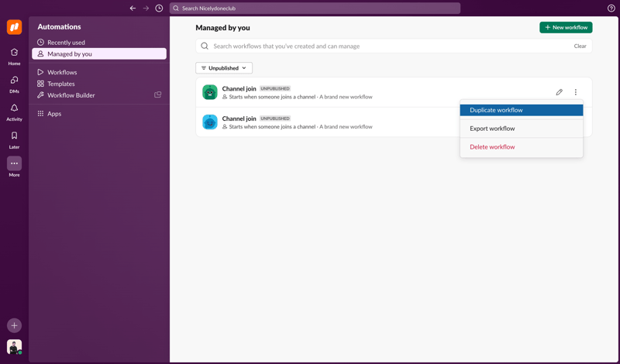Image resolution: width=620 pixels, height=364 pixels.
Task: Click the search workflows input field
Action: point(394,46)
